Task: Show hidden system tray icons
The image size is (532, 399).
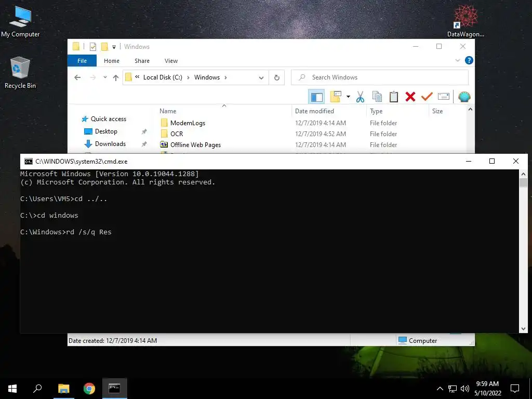Action: pos(440,389)
